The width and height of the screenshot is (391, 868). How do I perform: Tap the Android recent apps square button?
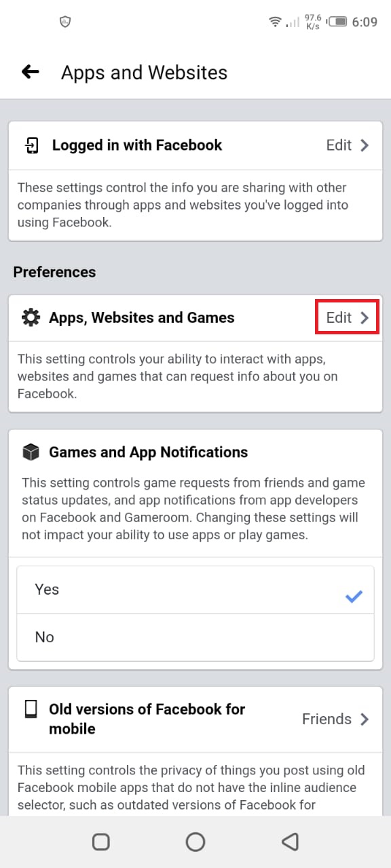point(101,842)
